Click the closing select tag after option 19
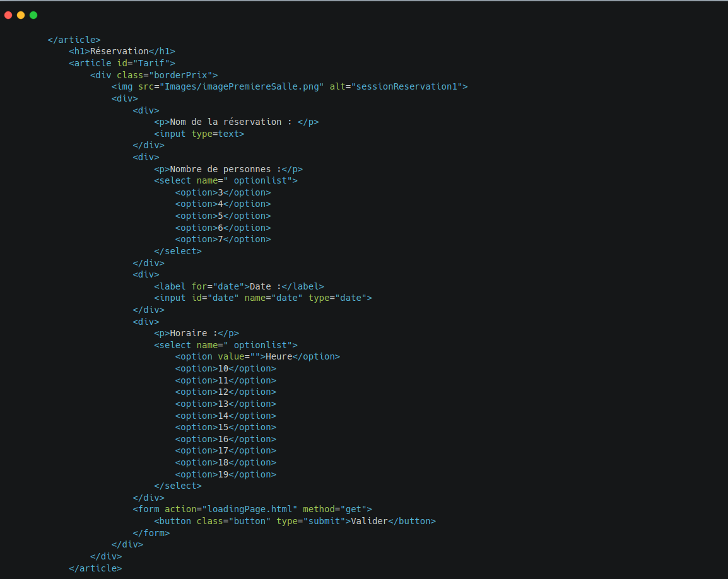 [178, 486]
